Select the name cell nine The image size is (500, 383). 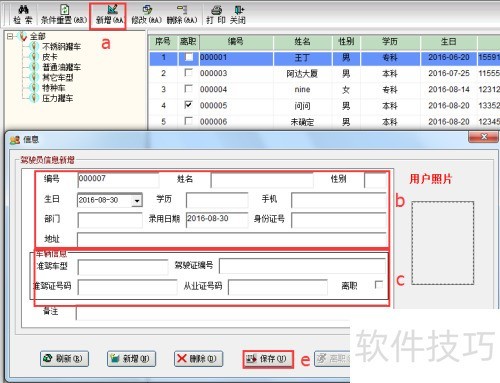click(302, 89)
